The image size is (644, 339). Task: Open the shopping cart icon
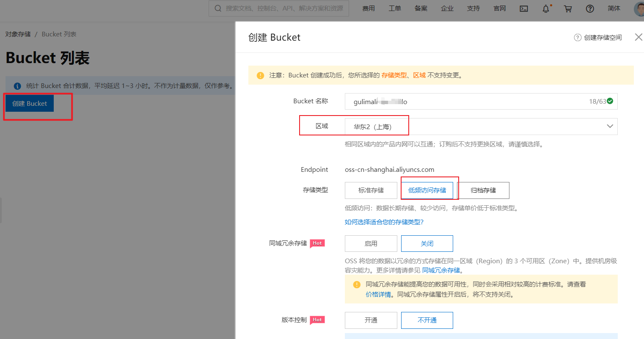568,8
